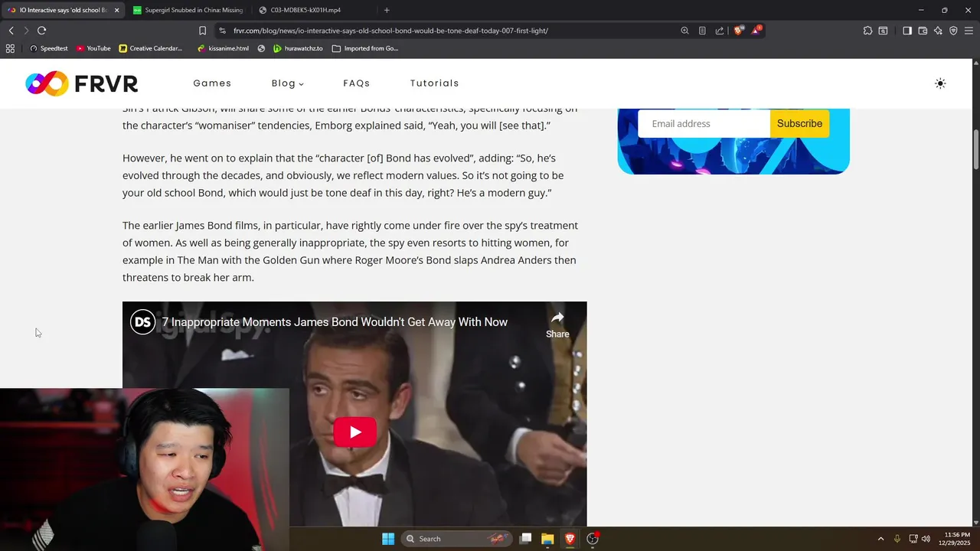Share this page using the share icon

click(x=720, y=31)
